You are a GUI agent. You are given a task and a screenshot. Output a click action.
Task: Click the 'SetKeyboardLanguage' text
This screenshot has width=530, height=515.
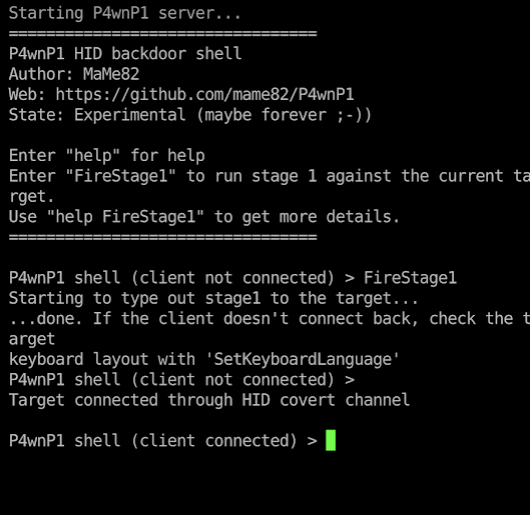[x=303, y=359]
